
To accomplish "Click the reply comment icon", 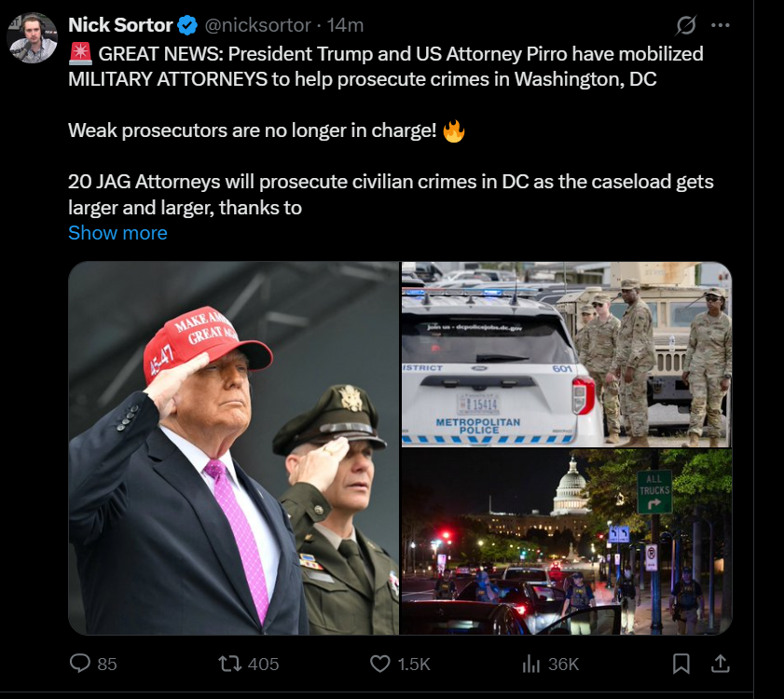I will pyautogui.click(x=80, y=664).
